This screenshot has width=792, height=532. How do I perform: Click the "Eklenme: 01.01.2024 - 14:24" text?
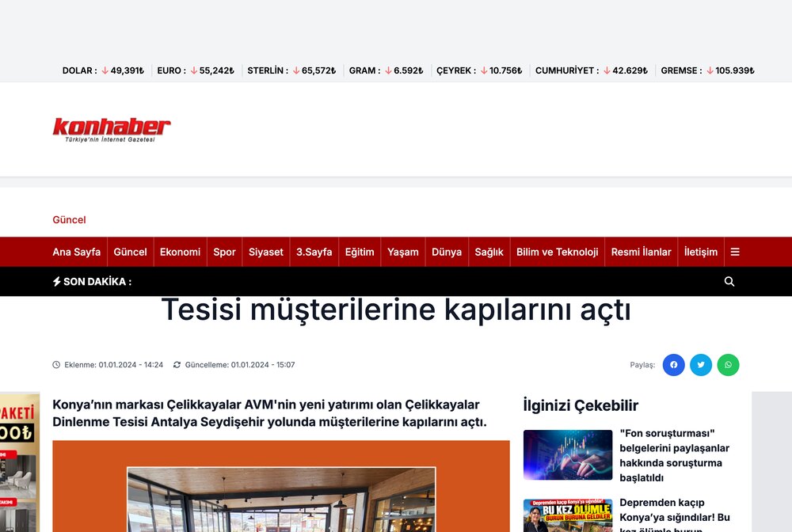(113, 365)
